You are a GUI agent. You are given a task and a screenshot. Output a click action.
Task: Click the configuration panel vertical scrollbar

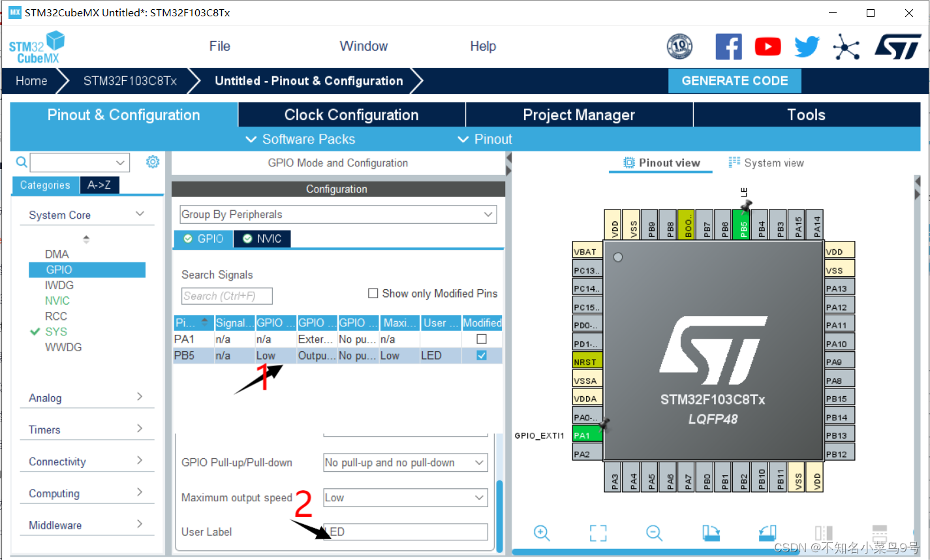(x=500, y=516)
